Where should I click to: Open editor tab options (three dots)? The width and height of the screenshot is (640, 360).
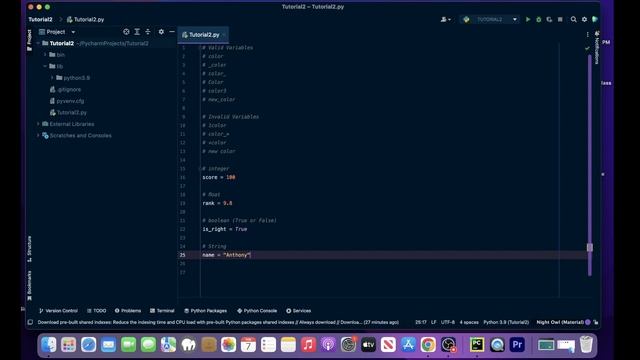pos(587,35)
